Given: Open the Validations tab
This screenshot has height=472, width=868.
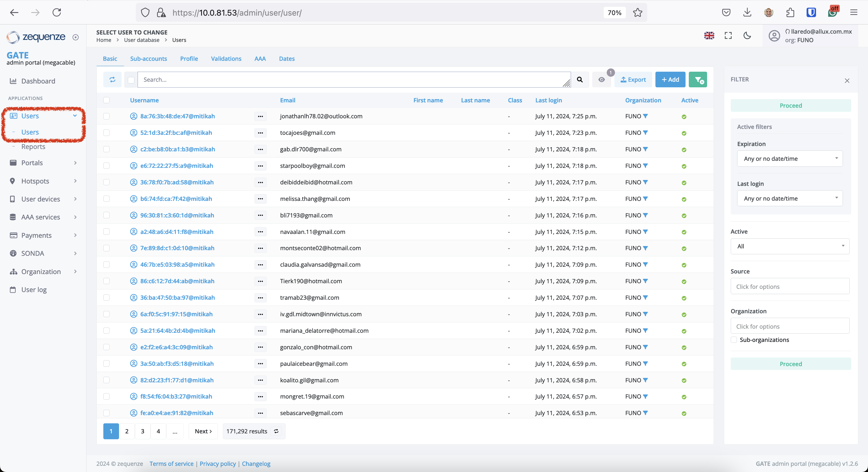Looking at the screenshot, I should [x=226, y=59].
